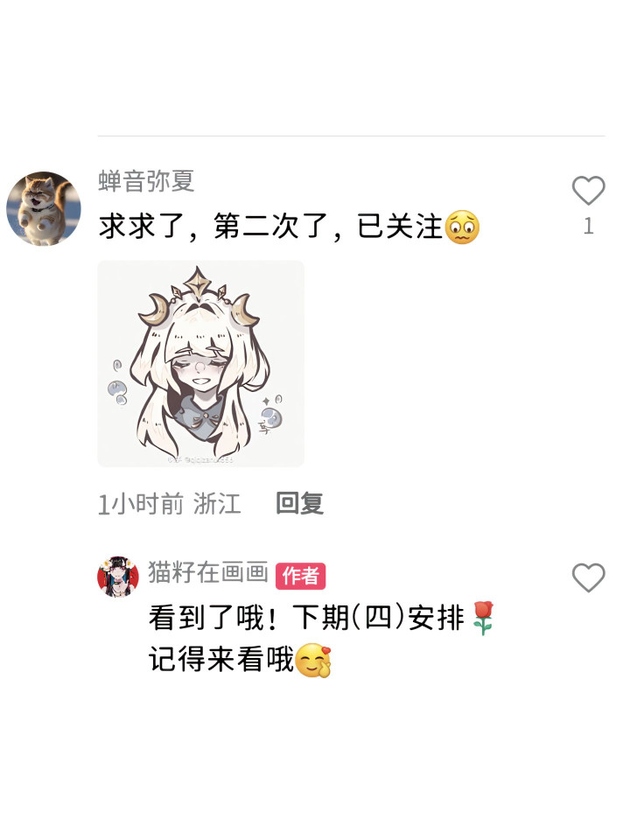Click the 回复 reply button
This screenshot has width=630, height=840.
click(299, 503)
